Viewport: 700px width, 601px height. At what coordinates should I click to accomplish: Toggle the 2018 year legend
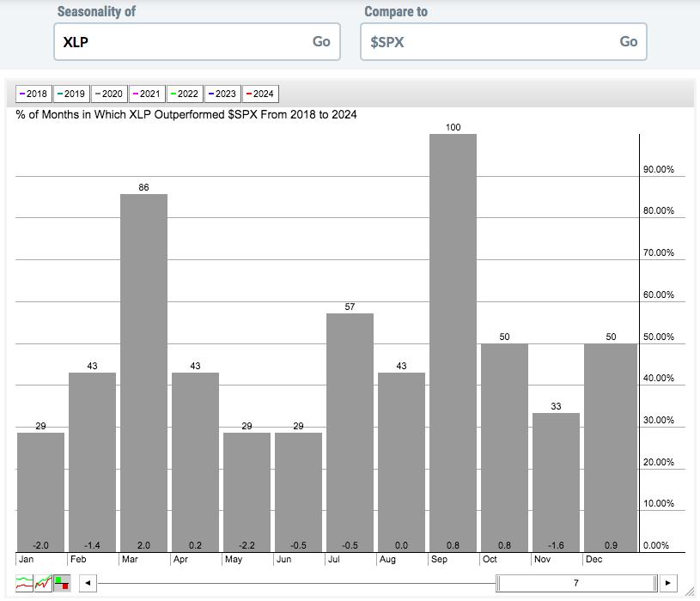pos(34,94)
